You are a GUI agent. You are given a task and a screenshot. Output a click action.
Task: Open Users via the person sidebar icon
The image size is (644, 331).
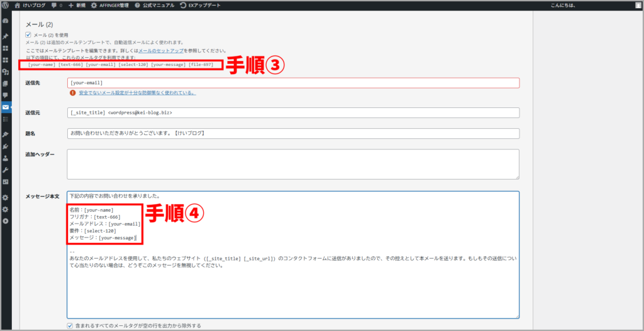click(6, 158)
